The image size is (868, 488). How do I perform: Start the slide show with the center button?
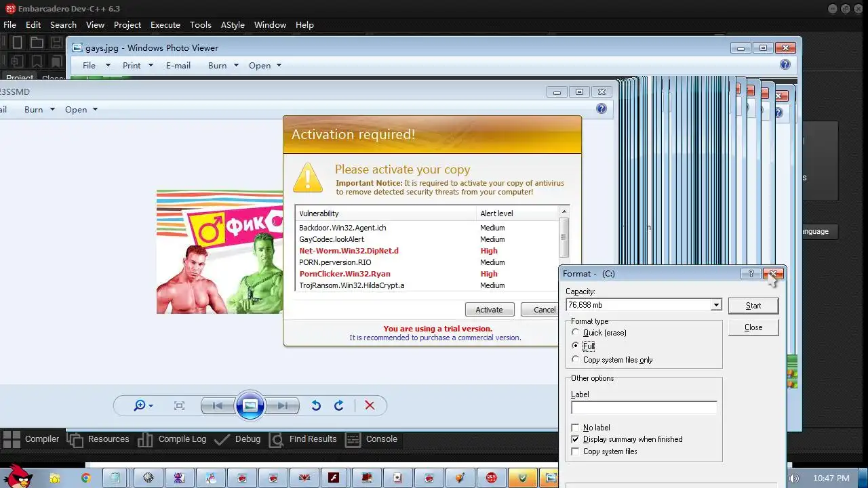point(250,405)
